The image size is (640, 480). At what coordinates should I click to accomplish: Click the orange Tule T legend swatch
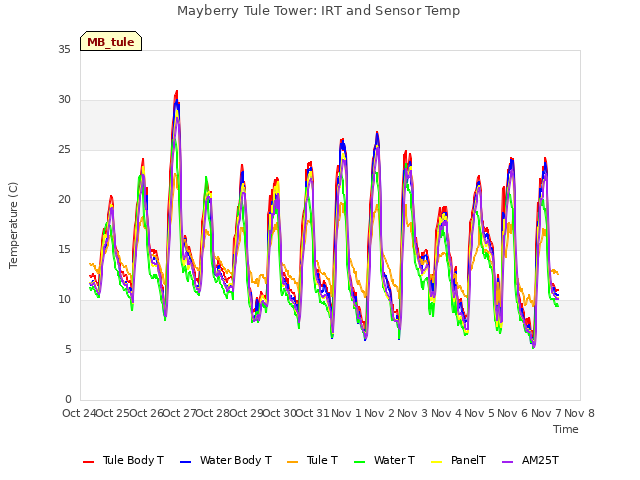[x=293, y=462]
